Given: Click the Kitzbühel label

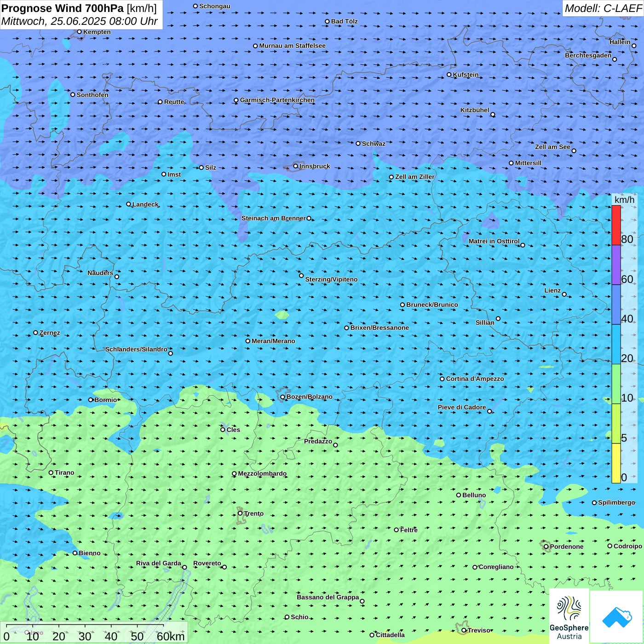Looking at the screenshot, I should (475, 110).
